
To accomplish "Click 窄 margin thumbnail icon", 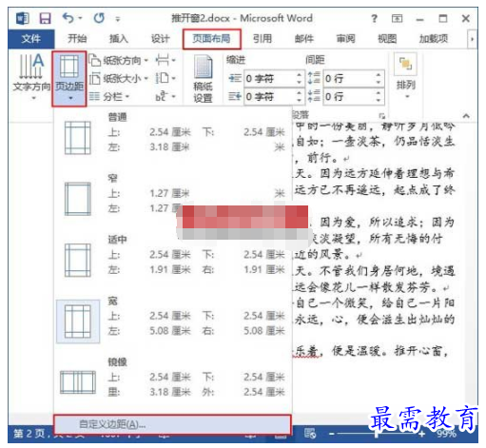I will pos(78,199).
